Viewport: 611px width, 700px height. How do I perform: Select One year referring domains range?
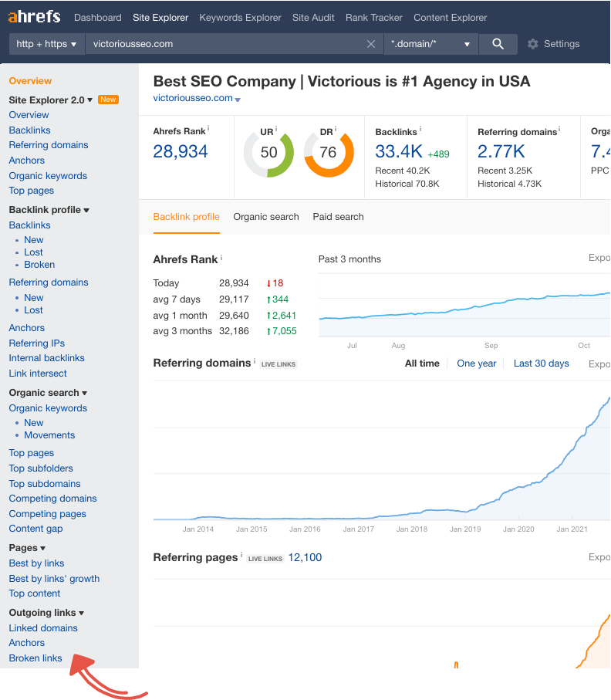476,364
